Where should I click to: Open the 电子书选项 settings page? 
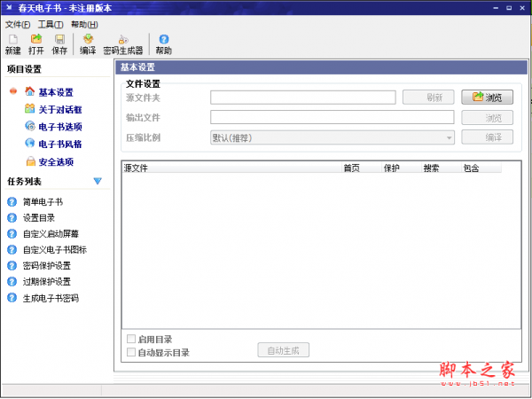click(x=60, y=127)
